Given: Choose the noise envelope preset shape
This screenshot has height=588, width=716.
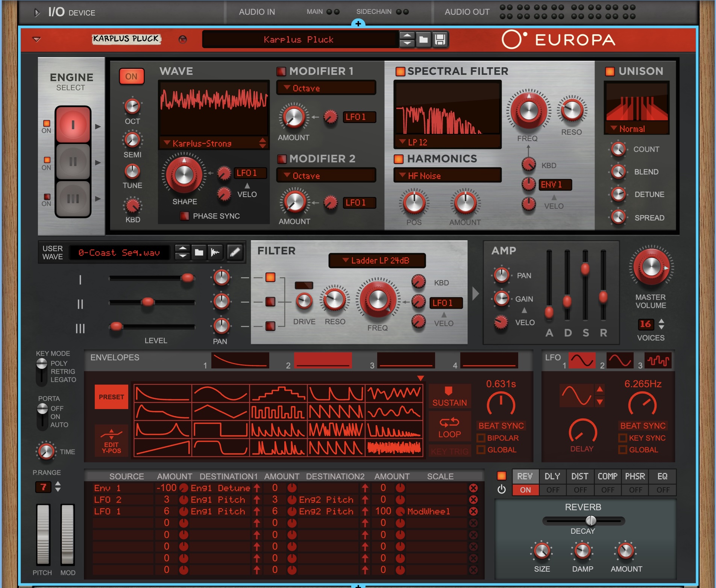Looking at the screenshot, I should [394, 447].
